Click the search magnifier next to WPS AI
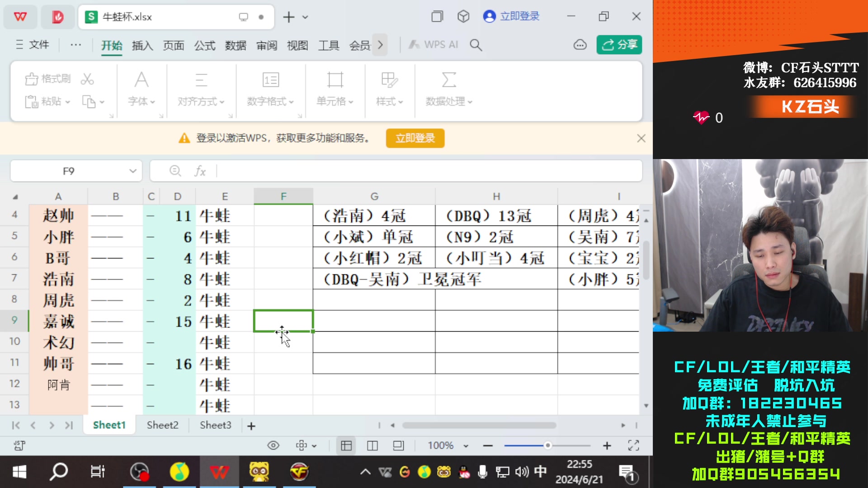The width and height of the screenshot is (868, 488). coord(476,45)
